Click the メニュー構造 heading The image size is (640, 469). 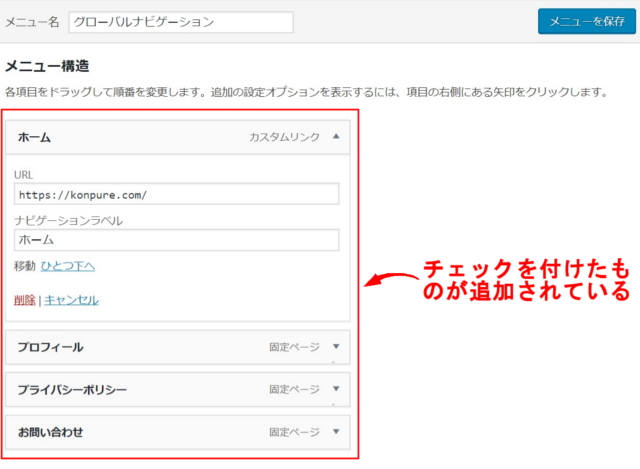point(47,66)
